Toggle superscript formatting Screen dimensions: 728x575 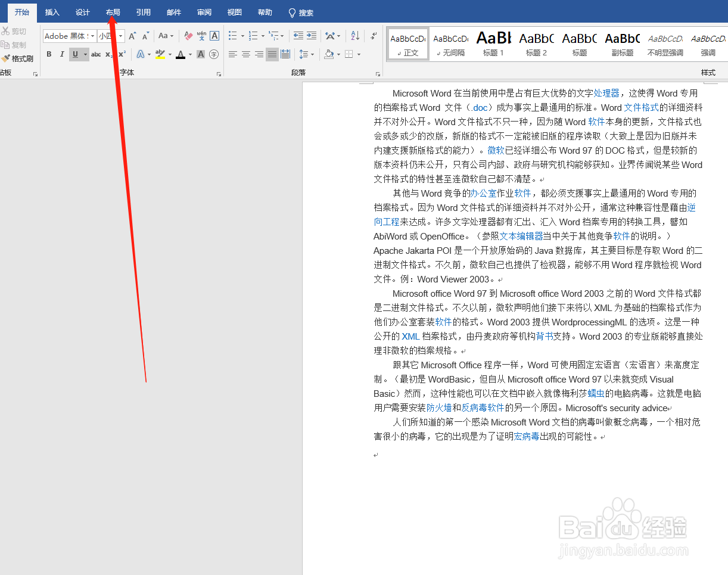tap(122, 55)
